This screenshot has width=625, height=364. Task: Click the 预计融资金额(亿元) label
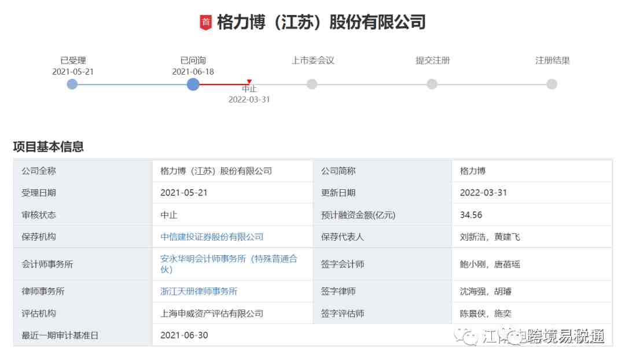(358, 215)
